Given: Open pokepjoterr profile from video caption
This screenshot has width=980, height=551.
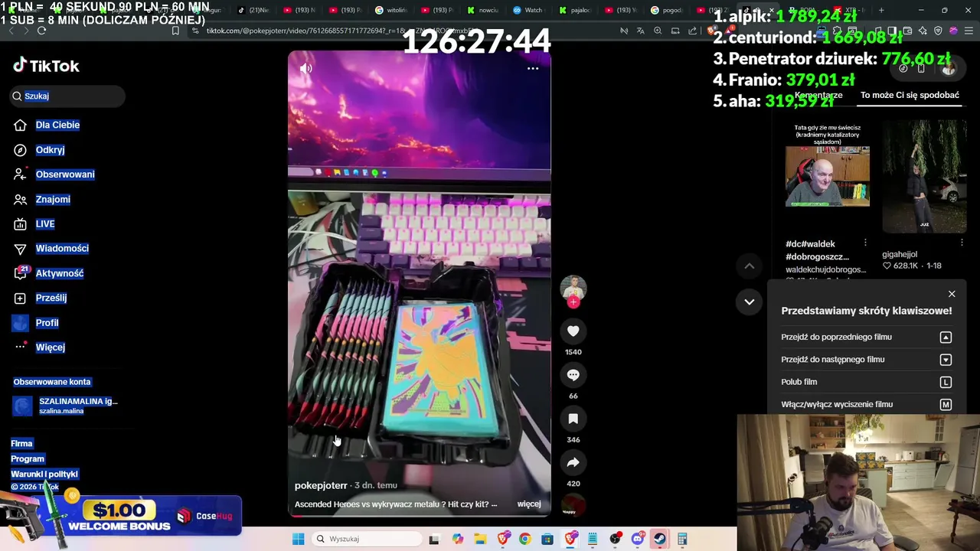Looking at the screenshot, I should pos(321,485).
